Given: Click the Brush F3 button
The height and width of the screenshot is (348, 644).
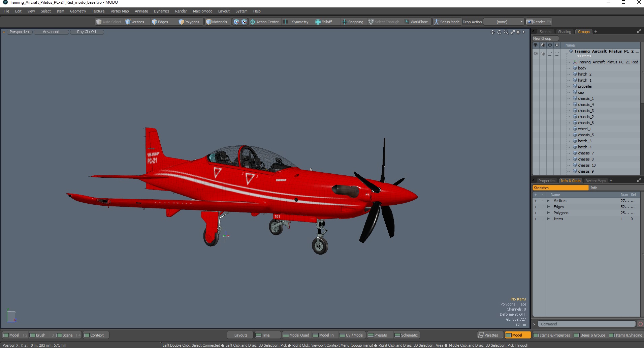Looking at the screenshot, I should pos(41,335).
